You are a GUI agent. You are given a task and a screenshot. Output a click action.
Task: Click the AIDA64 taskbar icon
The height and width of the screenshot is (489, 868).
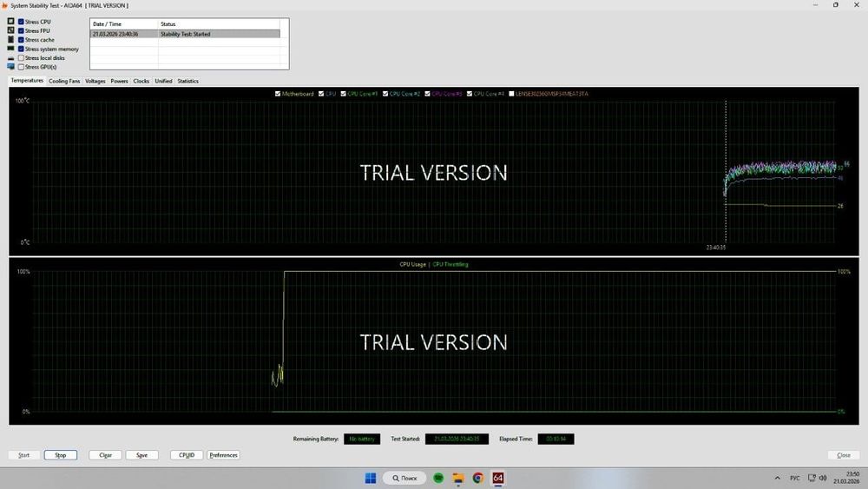tap(497, 478)
